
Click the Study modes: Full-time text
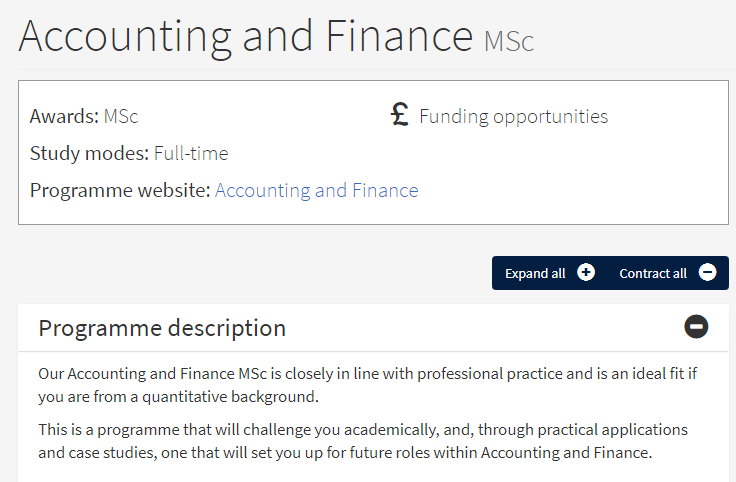coord(129,153)
